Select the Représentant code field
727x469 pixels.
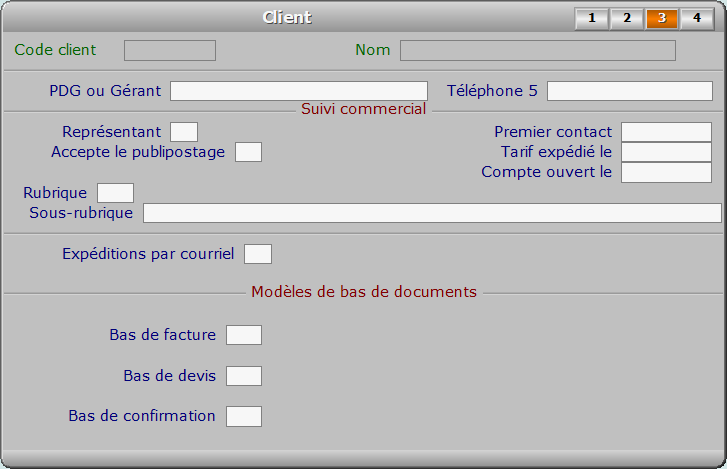coord(184,132)
